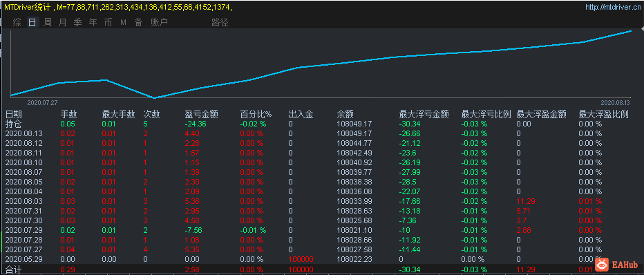644x275 pixels.
Task: Click the 出入金 column header
Action: (301, 114)
